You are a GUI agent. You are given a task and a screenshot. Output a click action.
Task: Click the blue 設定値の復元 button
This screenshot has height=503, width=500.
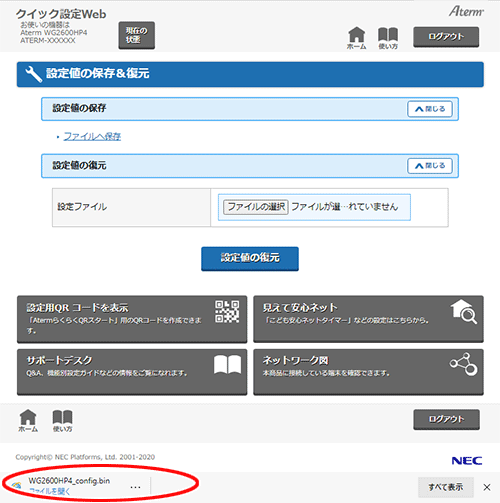(250, 258)
